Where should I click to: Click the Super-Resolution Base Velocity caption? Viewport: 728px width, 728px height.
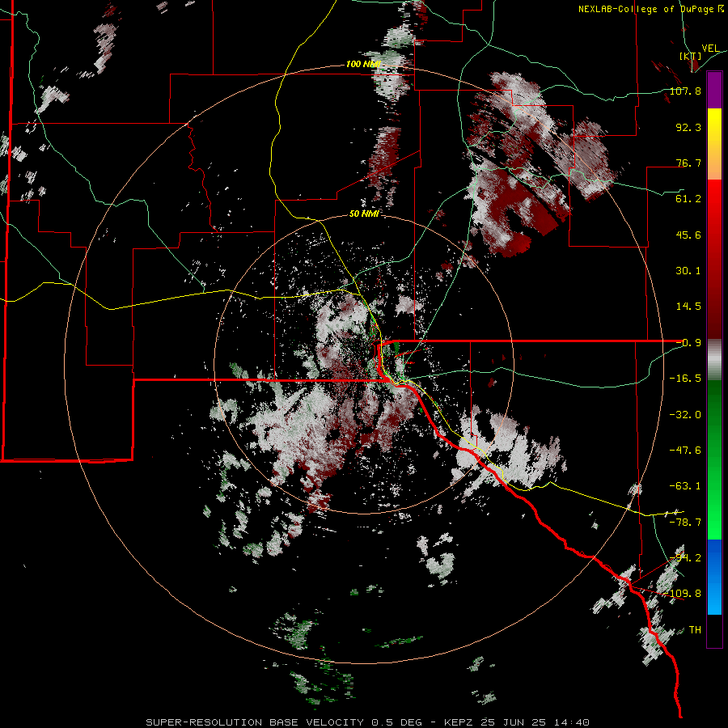click(368, 722)
